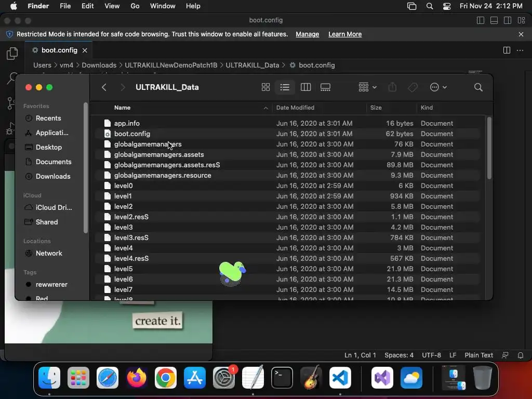Toggle VS Code bottom panel layout icon
The width and height of the screenshot is (532, 399).
point(494,20)
